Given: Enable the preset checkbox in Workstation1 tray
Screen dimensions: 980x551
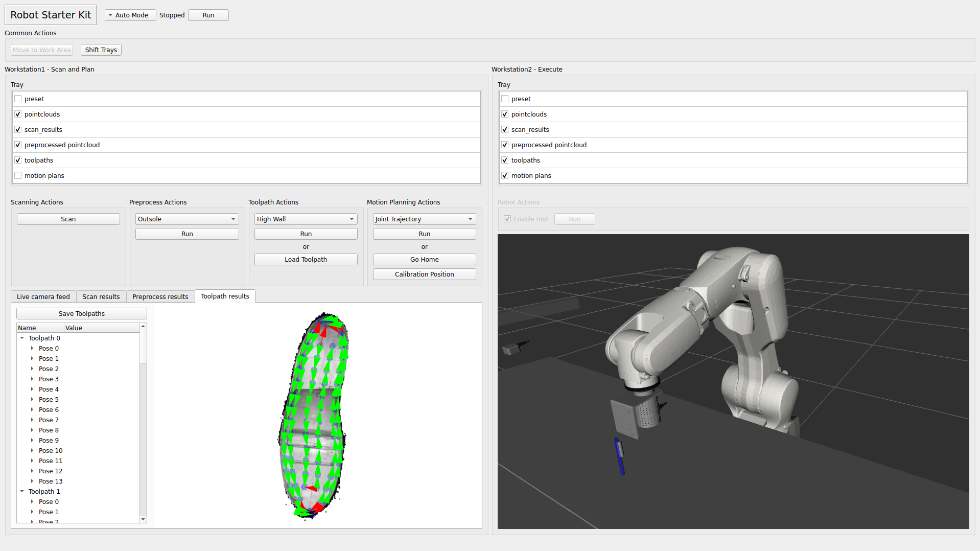Looking at the screenshot, I should [18, 99].
